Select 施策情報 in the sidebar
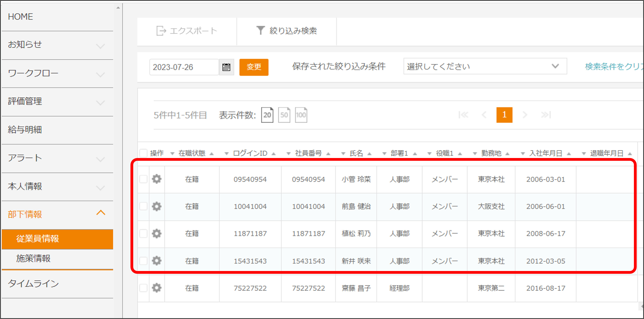644x319 pixels. point(33,258)
